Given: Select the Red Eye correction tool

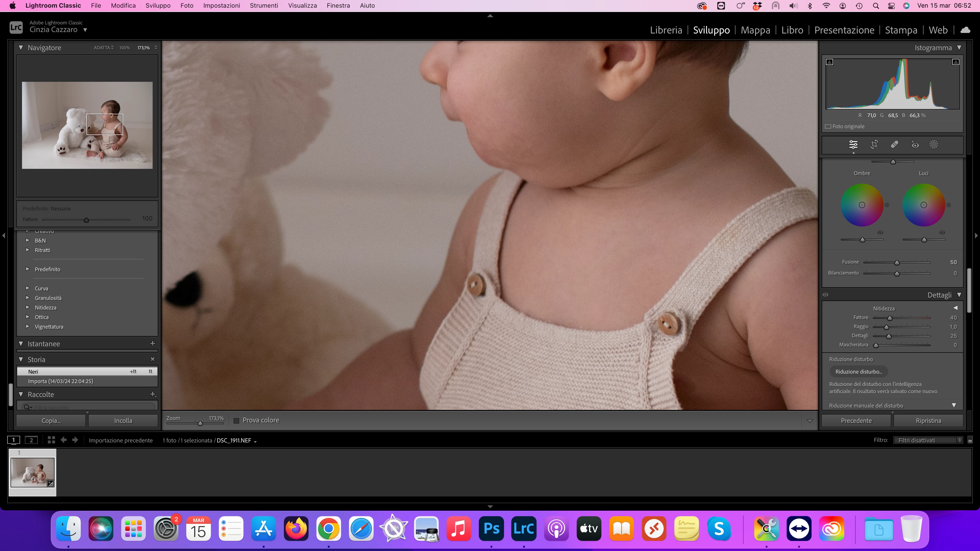Looking at the screenshot, I should click(x=915, y=144).
